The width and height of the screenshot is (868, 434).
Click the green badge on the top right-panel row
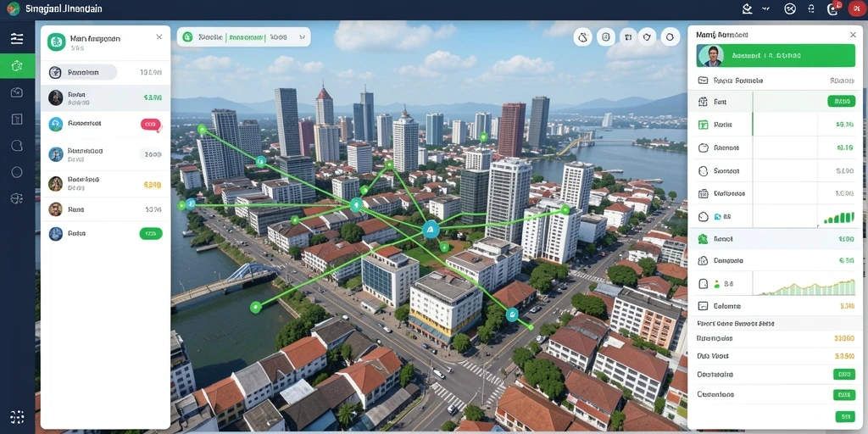(x=842, y=102)
